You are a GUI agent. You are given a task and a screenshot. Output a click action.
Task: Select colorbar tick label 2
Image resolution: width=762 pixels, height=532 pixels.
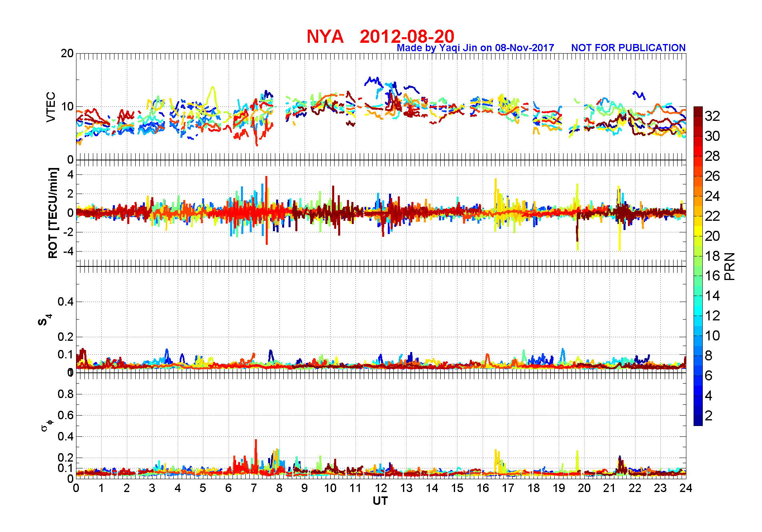point(709,416)
